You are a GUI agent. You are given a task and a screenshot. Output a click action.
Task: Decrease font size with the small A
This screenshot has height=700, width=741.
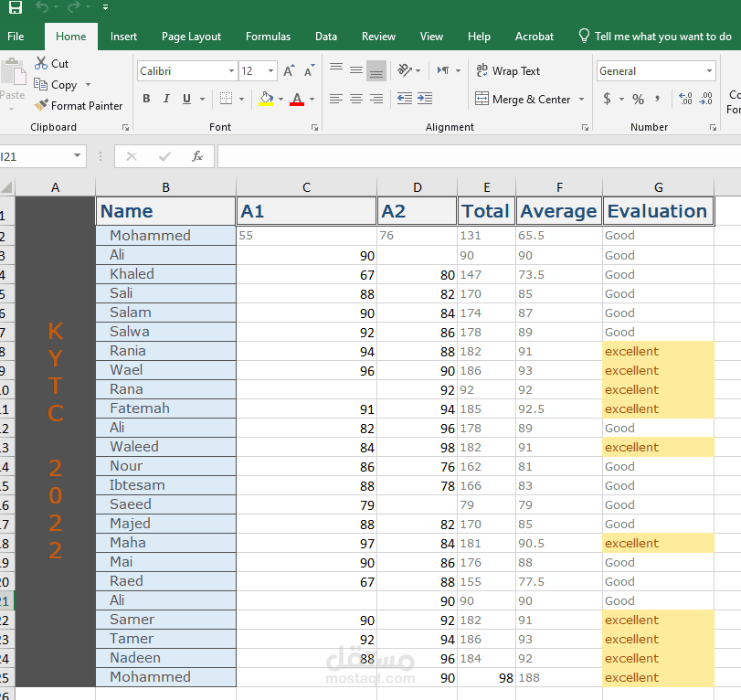pyautogui.click(x=310, y=71)
